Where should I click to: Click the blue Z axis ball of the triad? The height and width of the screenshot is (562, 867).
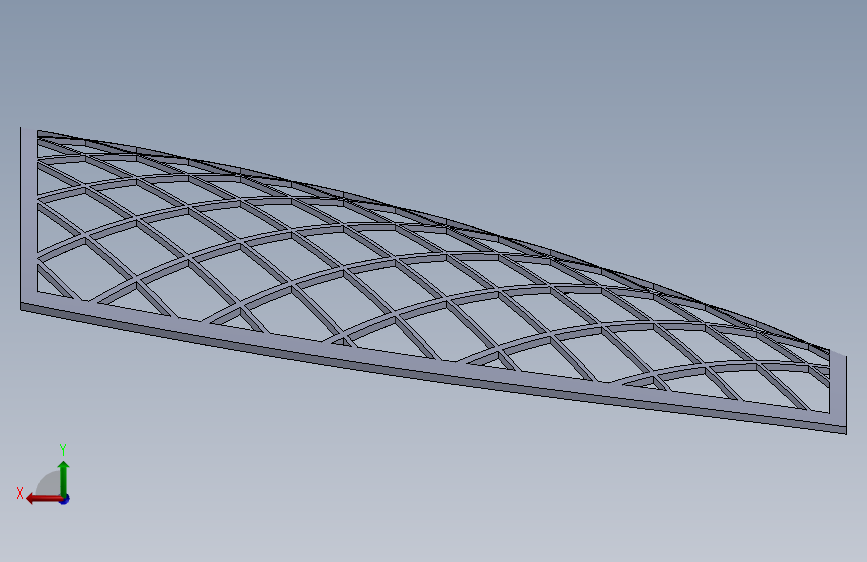coord(65,500)
